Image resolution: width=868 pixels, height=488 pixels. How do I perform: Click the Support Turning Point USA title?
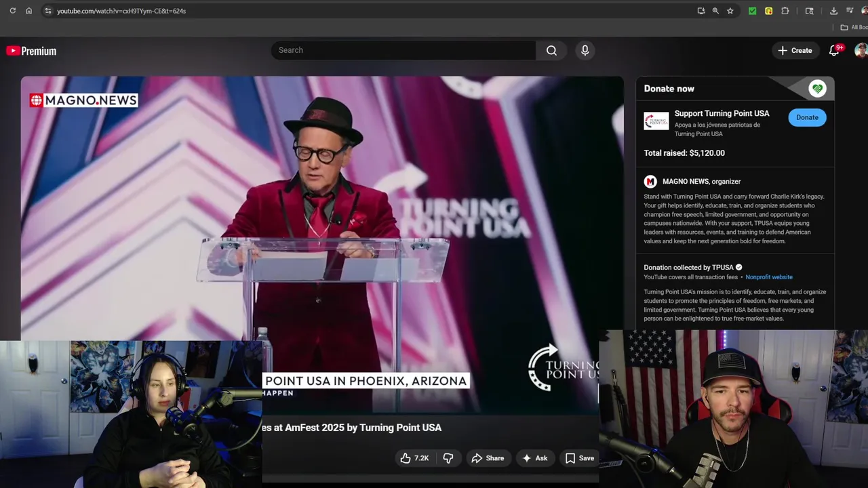[722, 113]
